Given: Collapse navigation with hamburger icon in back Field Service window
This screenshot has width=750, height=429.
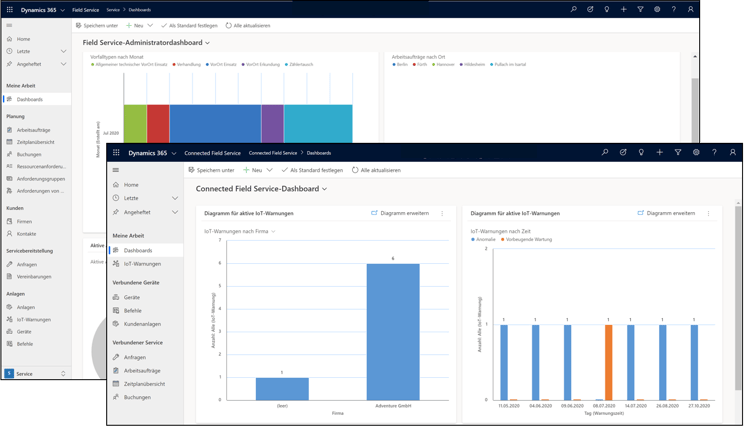Looking at the screenshot, I should pos(9,25).
